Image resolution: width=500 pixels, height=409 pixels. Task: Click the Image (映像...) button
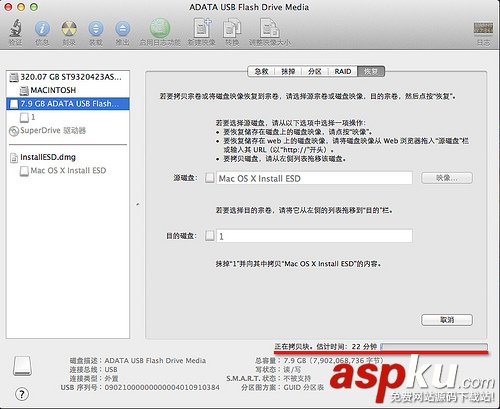[x=447, y=178]
